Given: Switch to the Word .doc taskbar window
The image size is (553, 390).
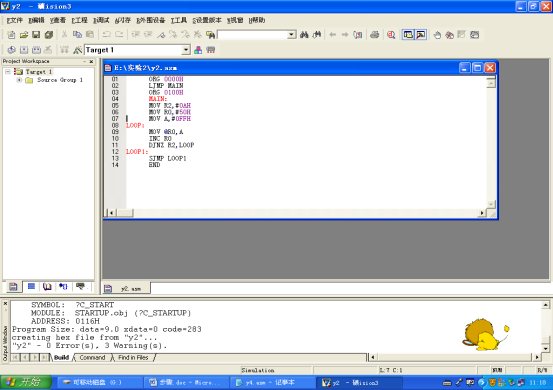Looking at the screenshot, I should (x=187, y=382).
